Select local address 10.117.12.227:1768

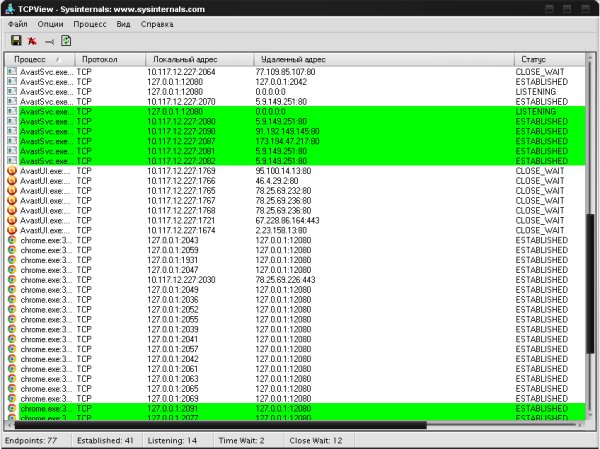(181, 211)
